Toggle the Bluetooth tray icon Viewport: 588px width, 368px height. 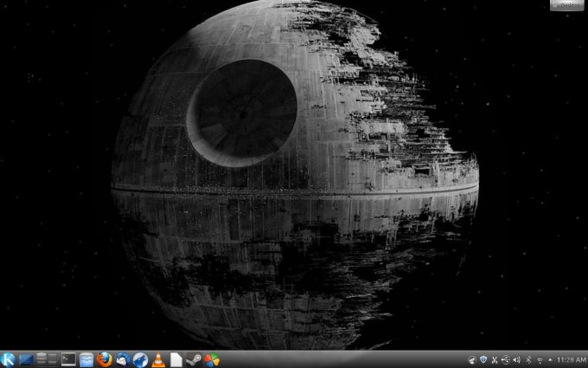coord(527,359)
